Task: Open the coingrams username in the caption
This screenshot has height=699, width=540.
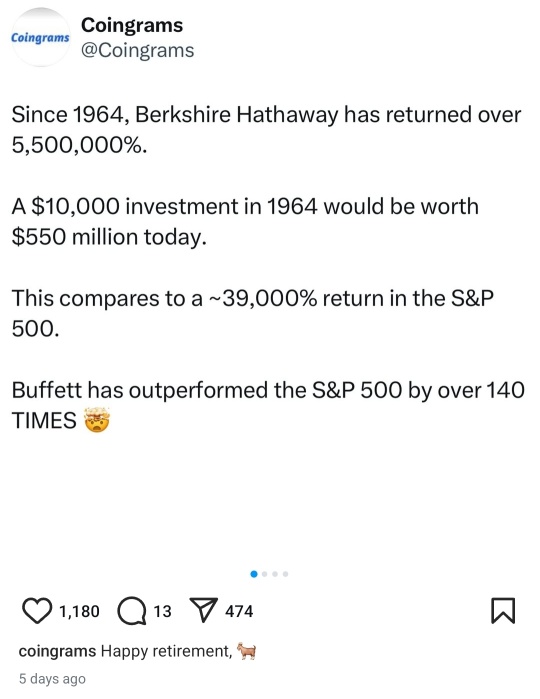Action: pos(57,651)
